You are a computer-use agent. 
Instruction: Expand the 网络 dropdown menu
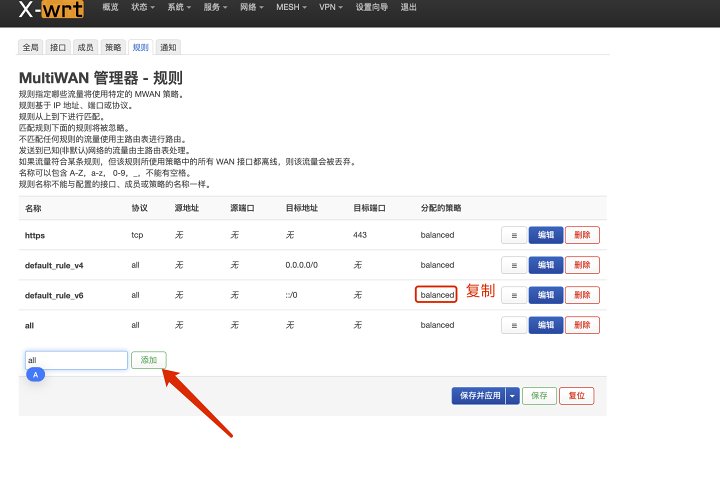coord(251,7)
